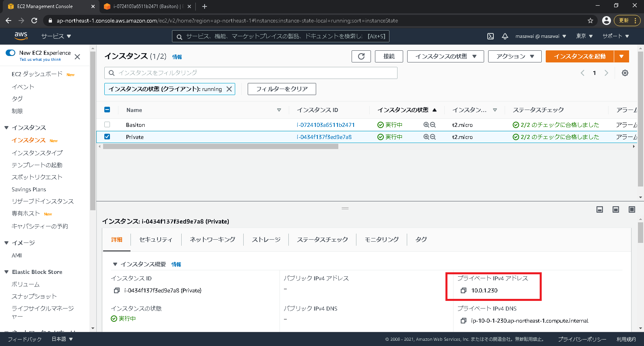
Task: Click the table horizontal scrollbar
Action: pyautogui.click(x=221, y=147)
